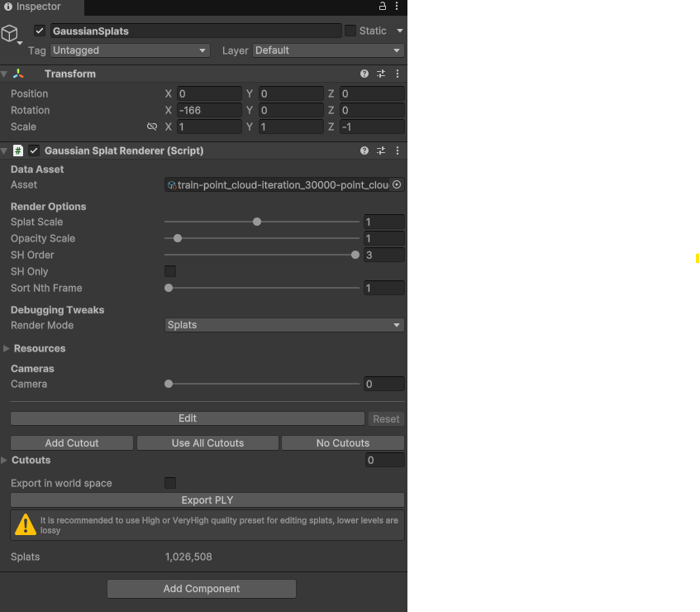Enable the Static checkbox

tap(350, 31)
